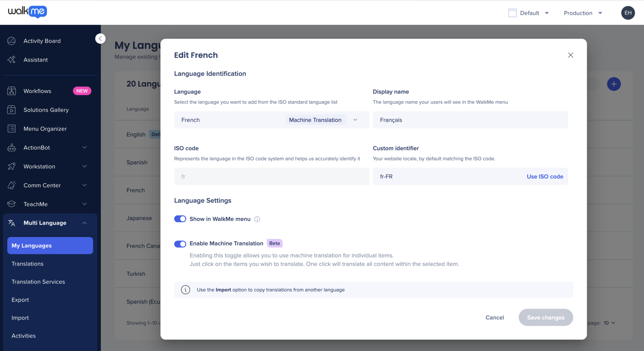Click the blue plus button
This screenshot has width=644, height=351.
[x=614, y=84]
